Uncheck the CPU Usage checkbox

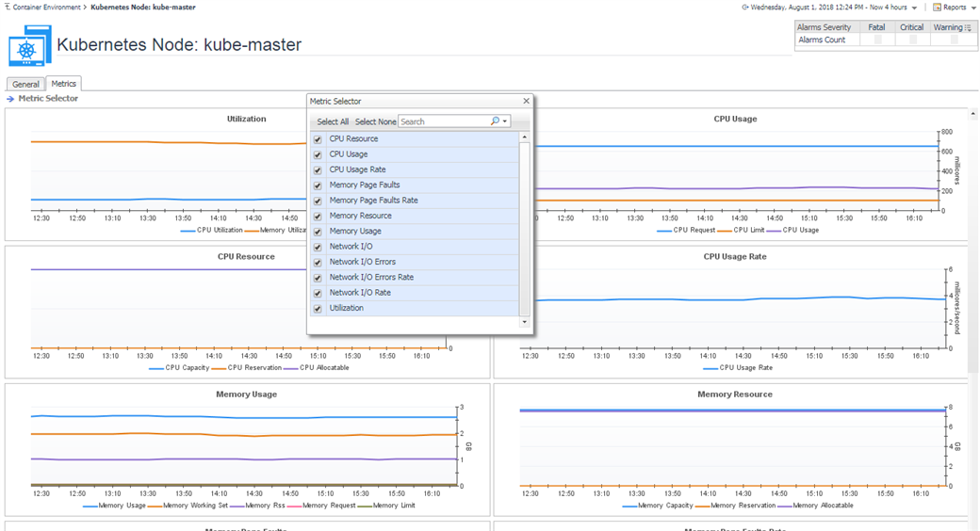[318, 155]
